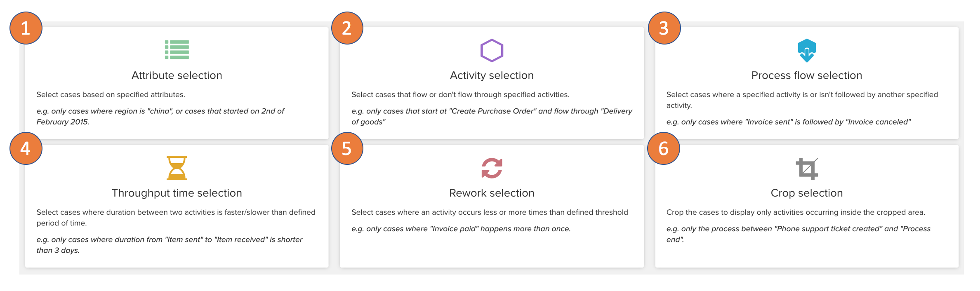Click the orange number 1 badge

(x=26, y=28)
